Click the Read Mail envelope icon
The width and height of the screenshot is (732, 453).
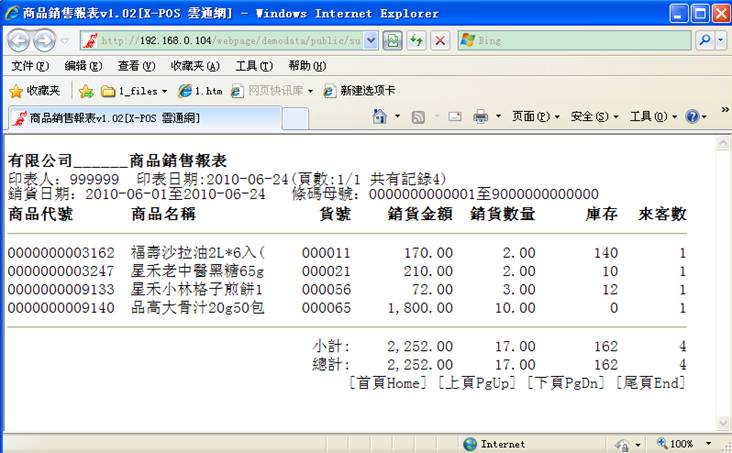pyautogui.click(x=454, y=117)
